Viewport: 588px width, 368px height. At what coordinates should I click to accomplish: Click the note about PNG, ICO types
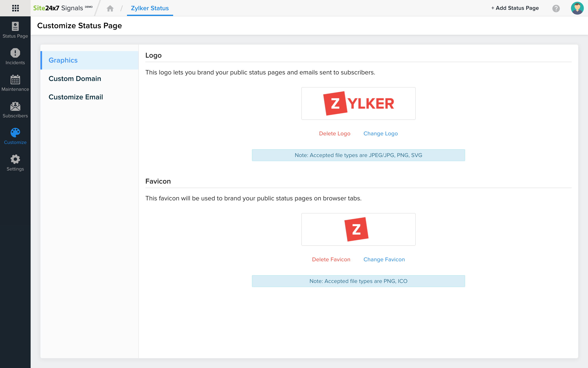click(358, 281)
